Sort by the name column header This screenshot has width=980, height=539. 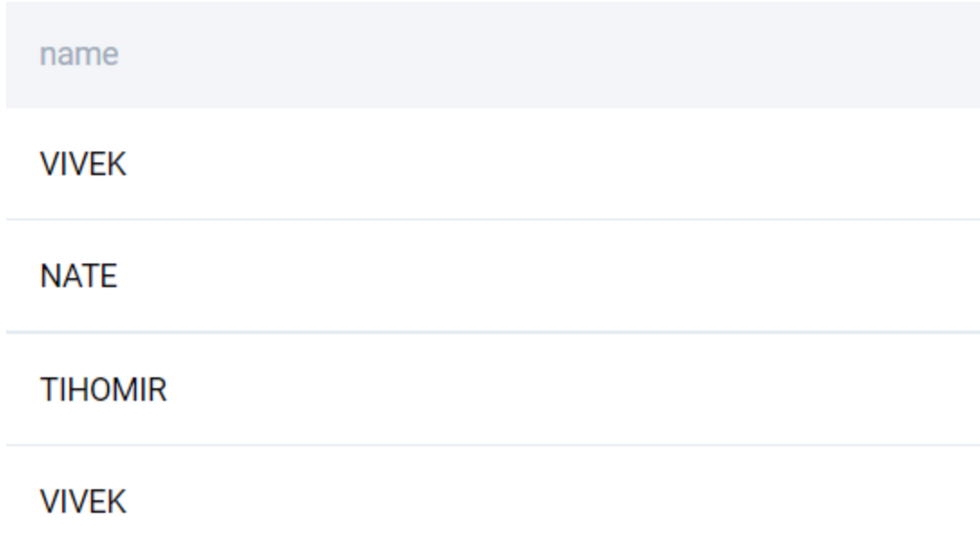pyautogui.click(x=78, y=55)
